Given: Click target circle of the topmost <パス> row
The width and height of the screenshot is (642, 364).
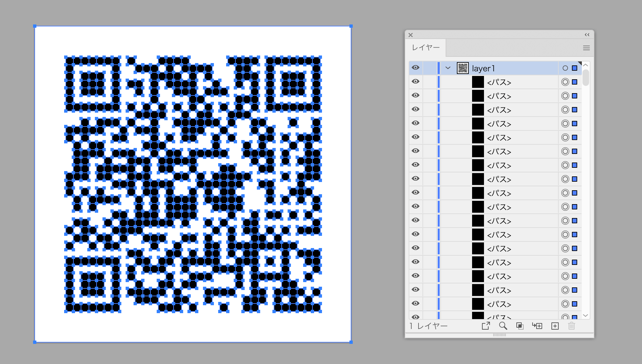Looking at the screenshot, I should pyautogui.click(x=565, y=82).
